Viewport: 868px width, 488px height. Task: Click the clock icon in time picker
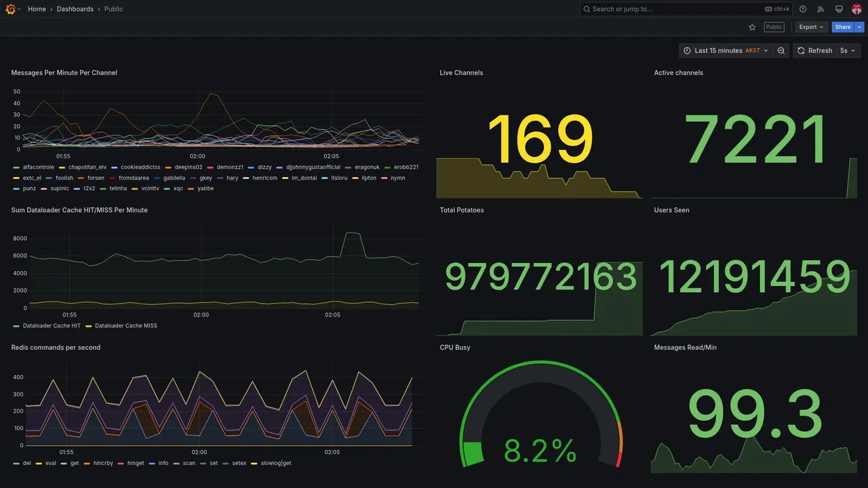click(x=687, y=51)
